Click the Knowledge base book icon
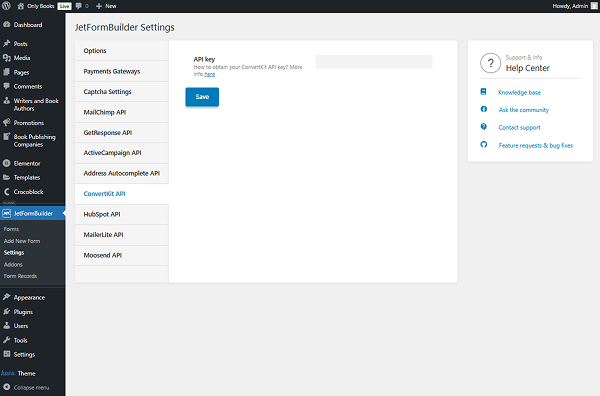The height and width of the screenshot is (396, 600). [484, 92]
